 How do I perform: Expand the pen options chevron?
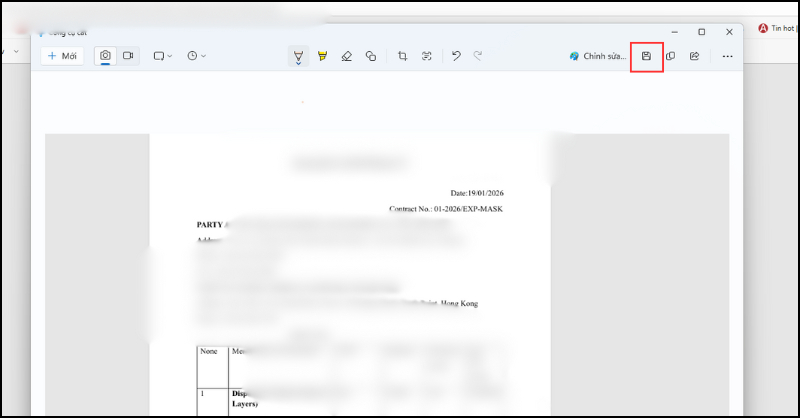click(298, 64)
